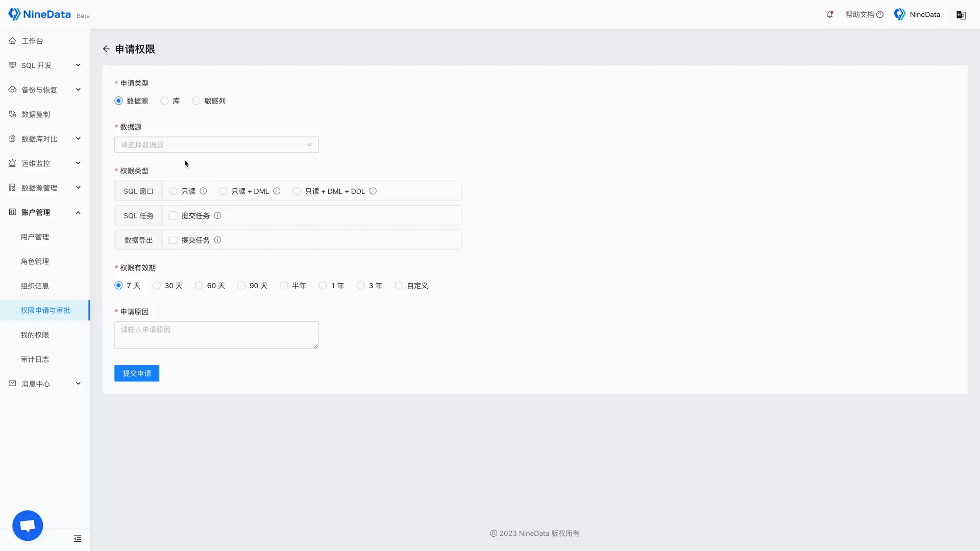Select 自定义 validity period
The height and width of the screenshot is (551, 980).
pos(399,286)
